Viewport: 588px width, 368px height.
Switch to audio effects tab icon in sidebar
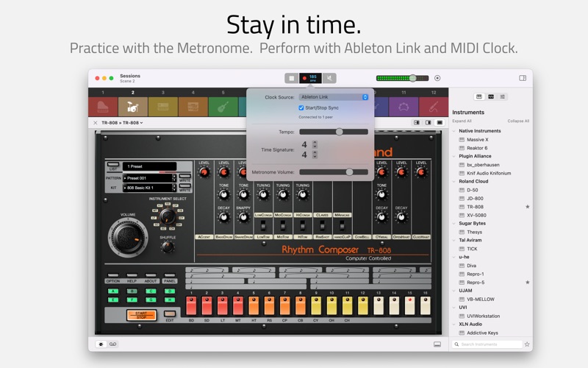pos(491,97)
